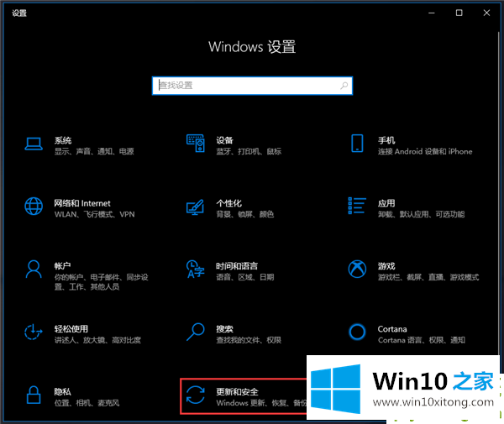Select the 应用 list icon

(357, 206)
